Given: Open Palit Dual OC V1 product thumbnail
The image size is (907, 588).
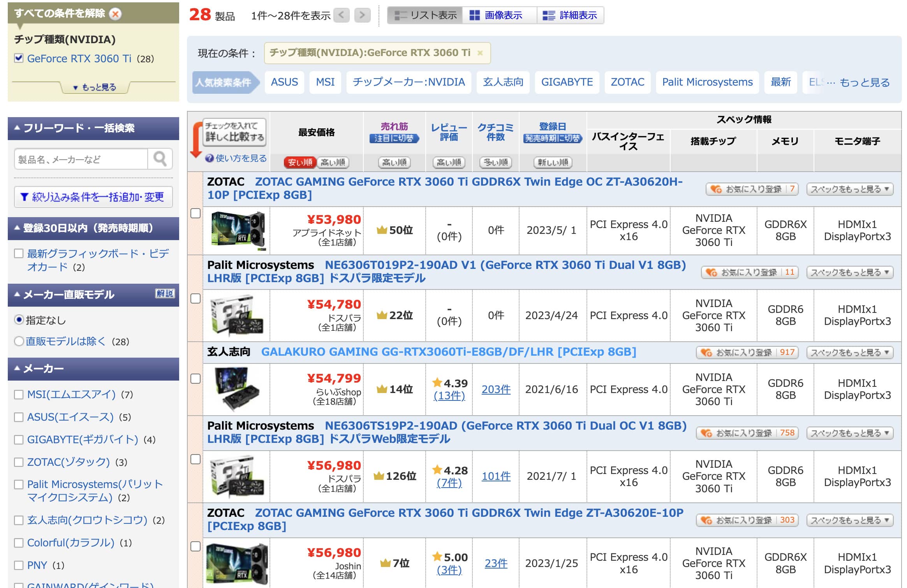Looking at the screenshot, I should [x=237, y=477].
